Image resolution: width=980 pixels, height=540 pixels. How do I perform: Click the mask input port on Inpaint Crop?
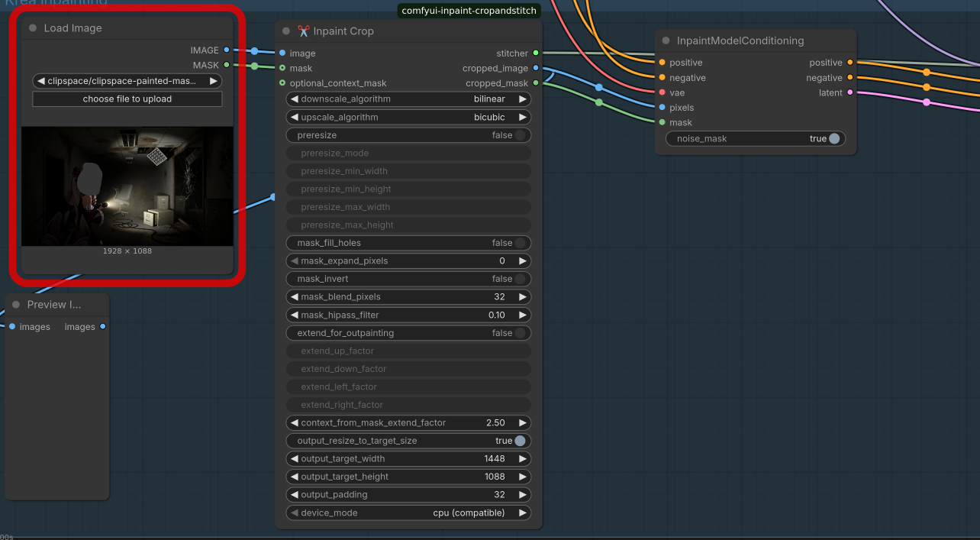pyautogui.click(x=282, y=68)
